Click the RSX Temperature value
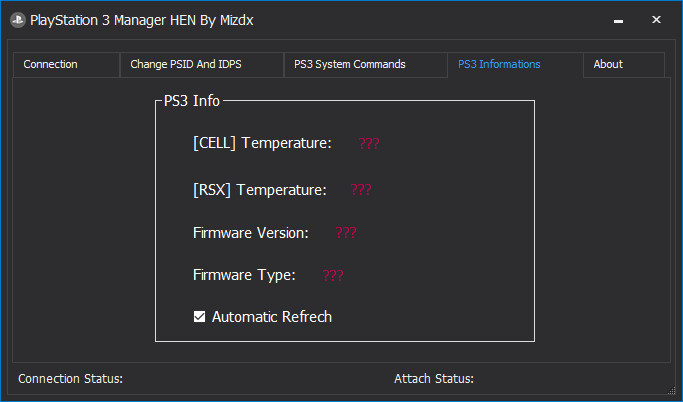The image size is (683, 402). tap(361, 190)
